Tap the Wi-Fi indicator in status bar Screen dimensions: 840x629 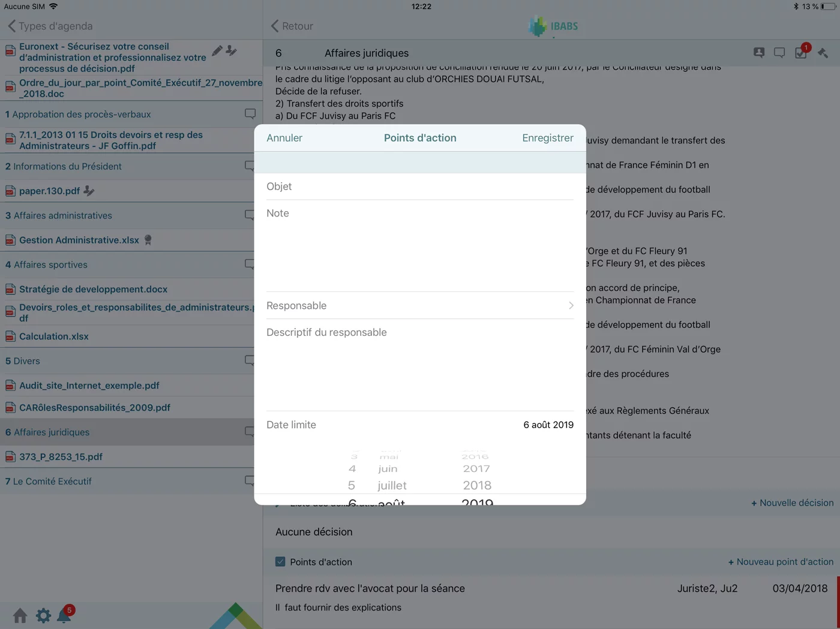(53, 6)
